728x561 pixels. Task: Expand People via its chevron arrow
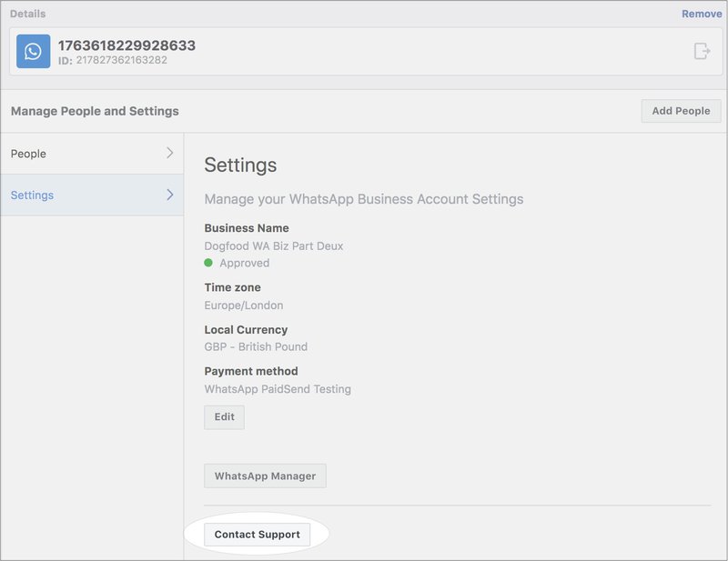(x=170, y=153)
